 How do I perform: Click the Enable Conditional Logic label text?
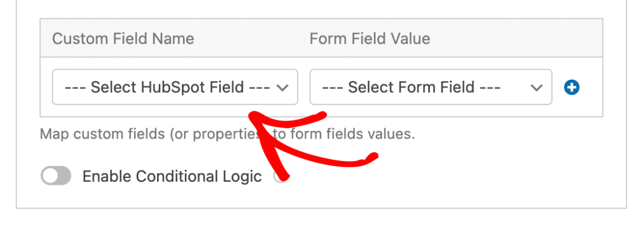click(x=172, y=177)
